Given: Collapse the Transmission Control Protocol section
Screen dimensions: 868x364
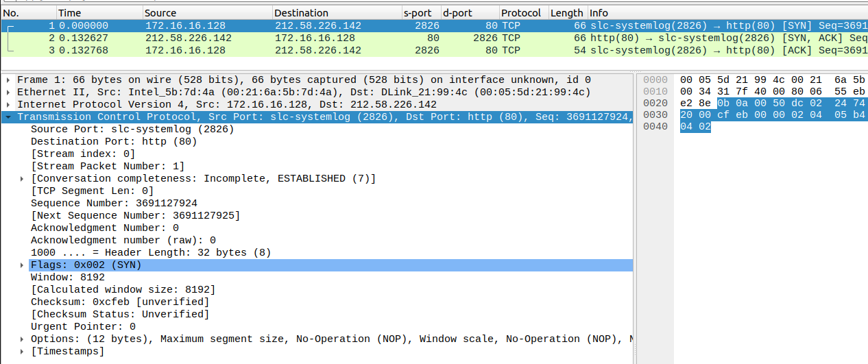Looking at the screenshot, I should point(8,117).
